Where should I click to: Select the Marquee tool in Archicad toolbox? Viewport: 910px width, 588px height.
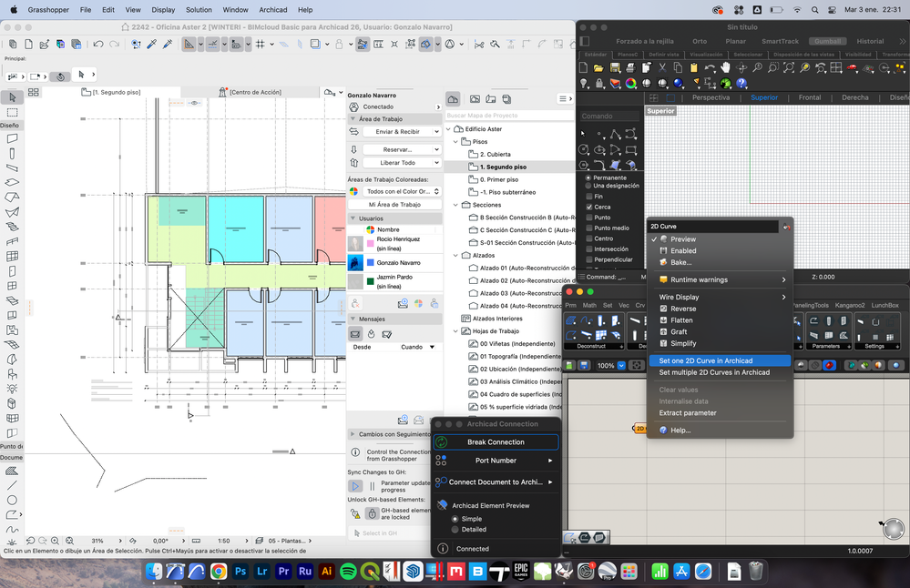(12, 112)
